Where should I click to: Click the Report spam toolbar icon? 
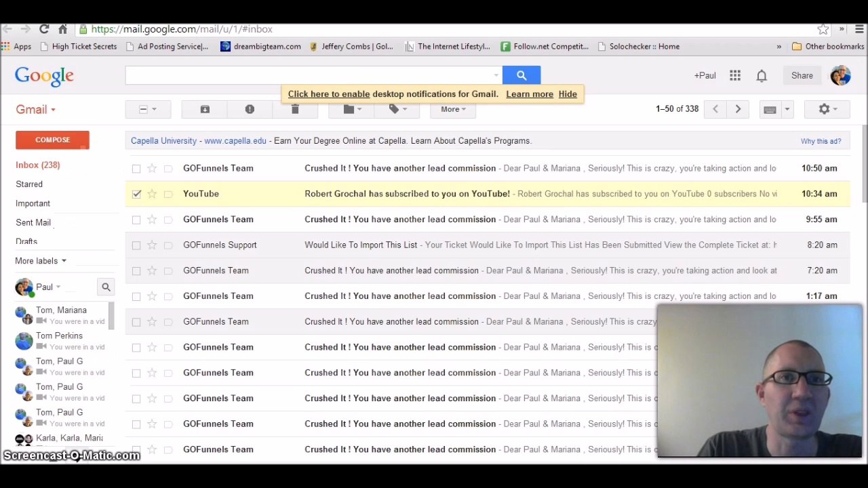pos(250,109)
